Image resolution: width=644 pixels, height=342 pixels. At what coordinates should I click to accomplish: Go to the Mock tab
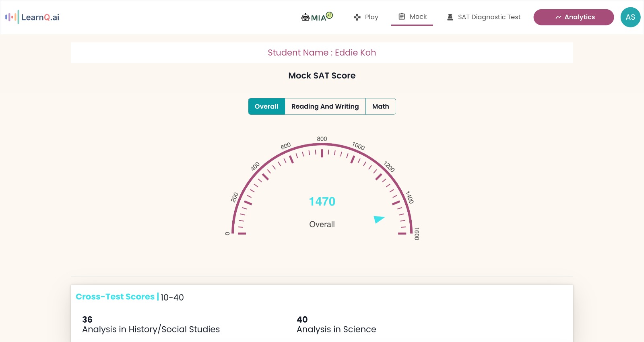(x=418, y=16)
